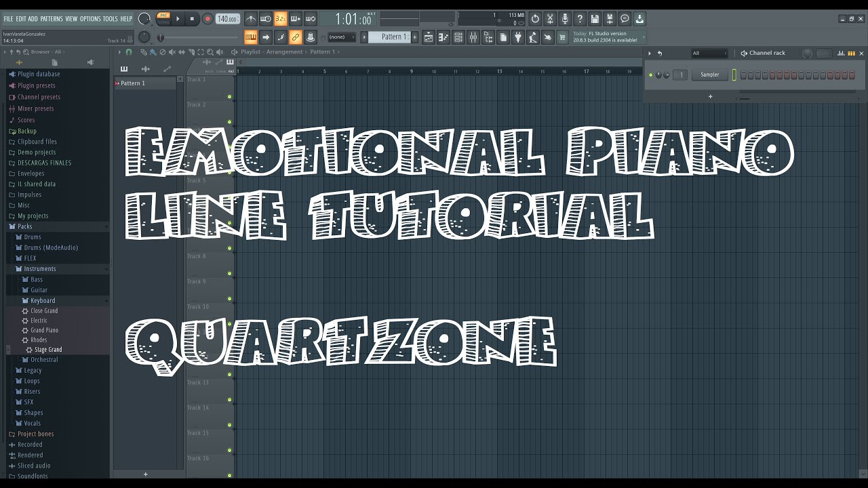Toggle wait for input to start
Viewport: 868px width, 488px height.
[266, 19]
